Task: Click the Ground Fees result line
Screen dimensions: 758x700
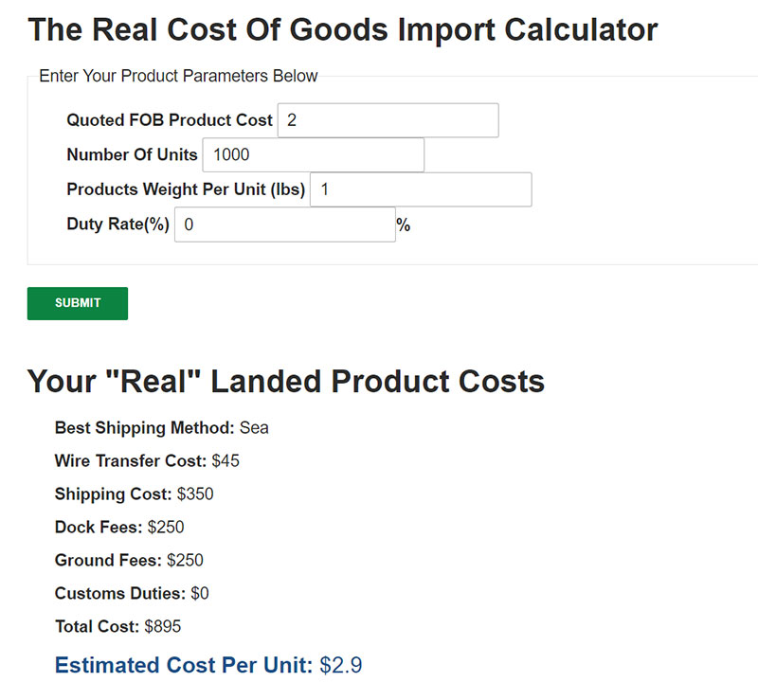Action: point(129,561)
